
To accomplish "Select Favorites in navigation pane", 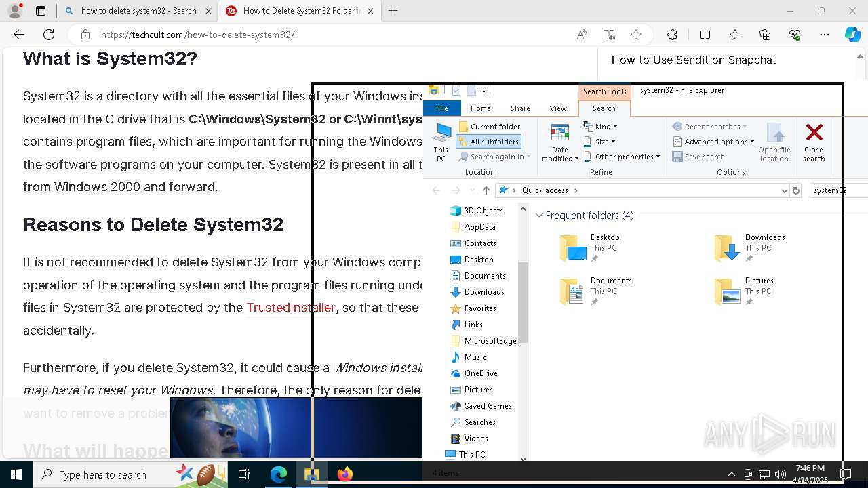I will point(473,308).
